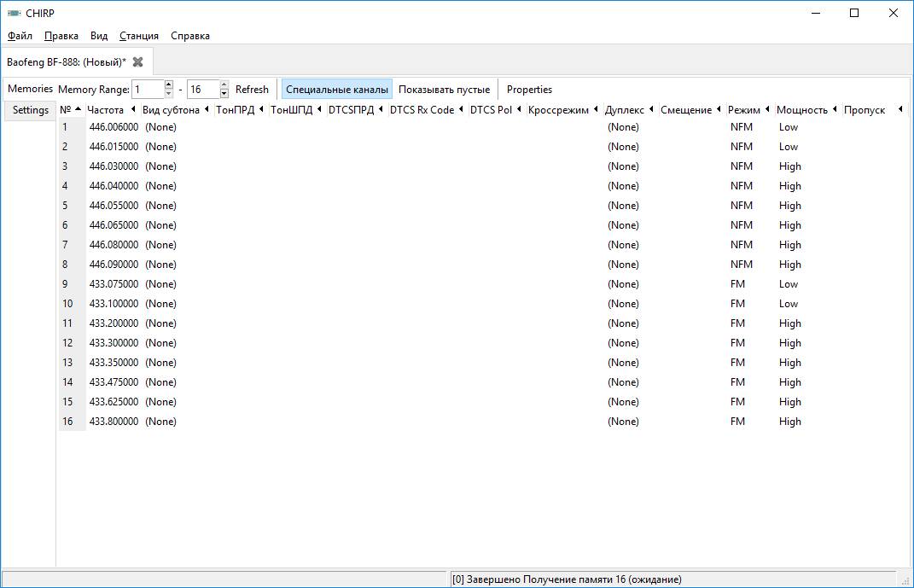Close the Baofeng BF-888 tab with X icon

pos(138,61)
